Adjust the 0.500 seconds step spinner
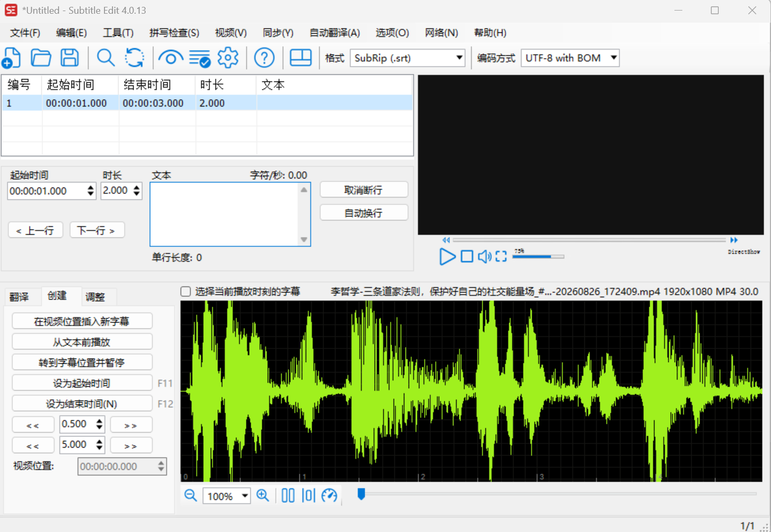 pos(99,424)
